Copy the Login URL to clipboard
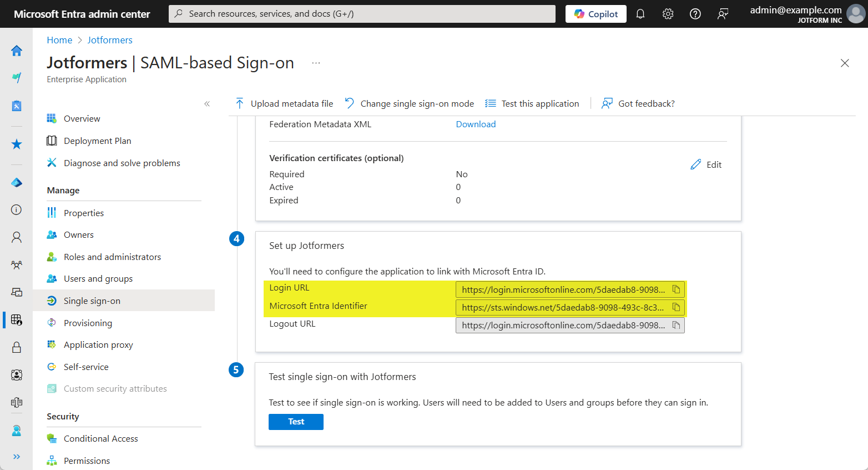Viewport: 868px width, 470px height. pos(676,289)
